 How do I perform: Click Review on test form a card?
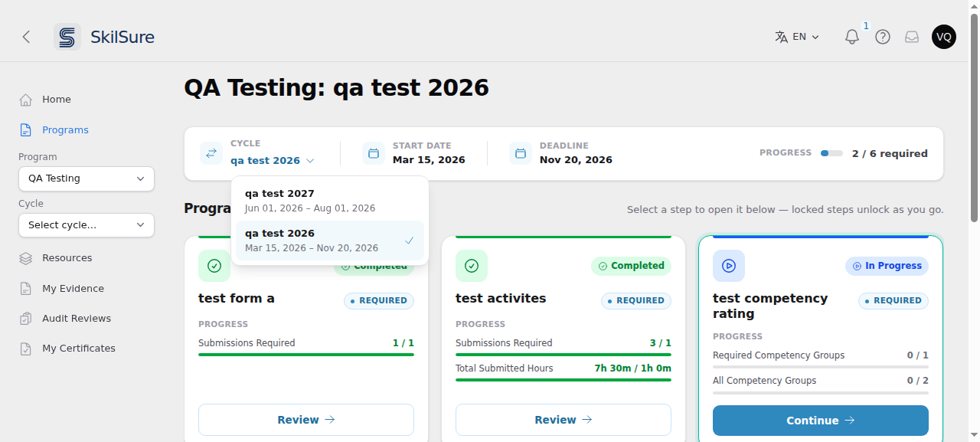pos(306,420)
